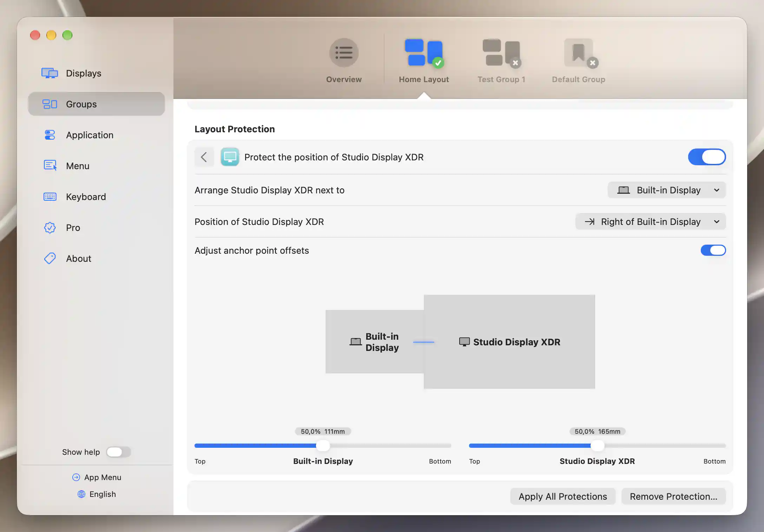Click the Remove Protection... button
Image resolution: width=764 pixels, height=532 pixels.
click(673, 497)
